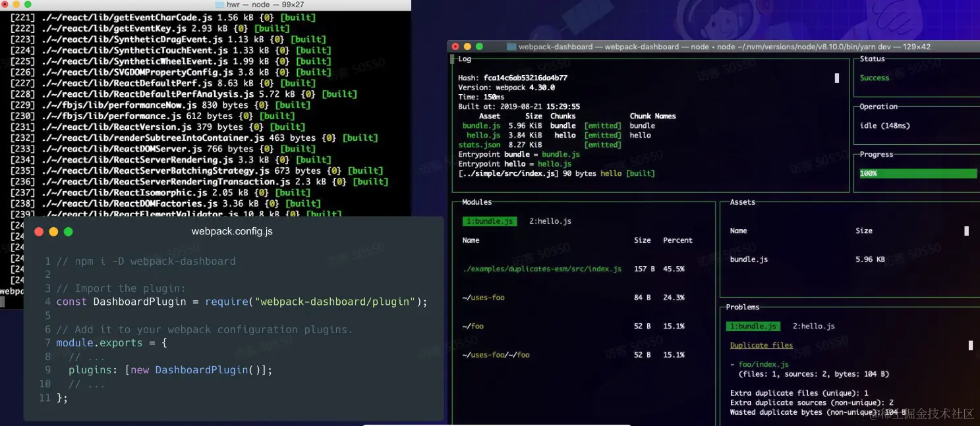Maximize the webpack.config.js code window
This screenshot has width=980, height=426.
point(68,232)
